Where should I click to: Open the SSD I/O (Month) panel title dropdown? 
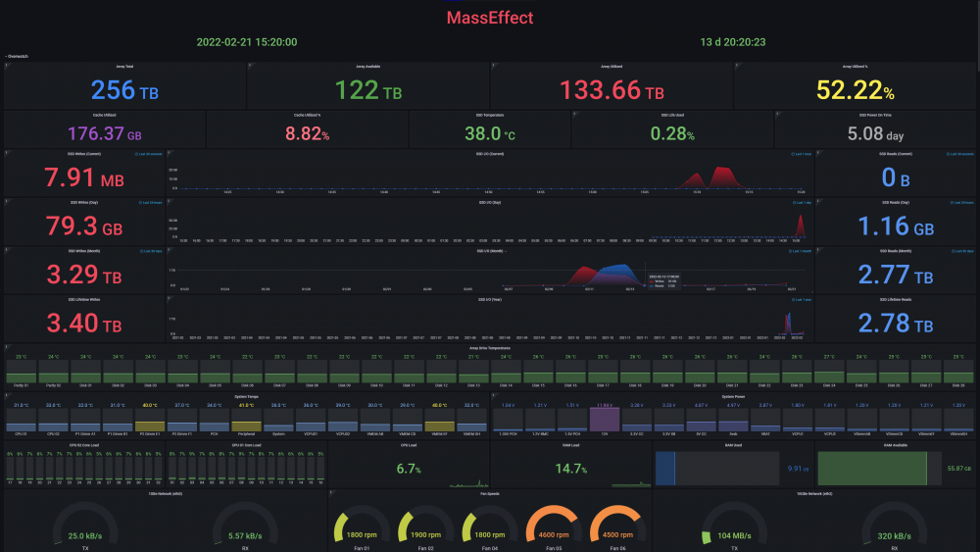[491, 251]
